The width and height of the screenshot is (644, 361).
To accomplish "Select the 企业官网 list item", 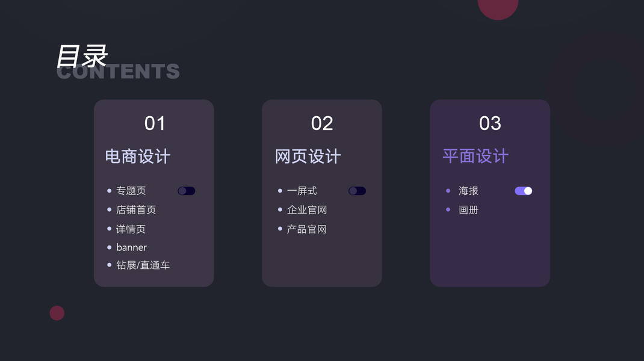I will coord(307,210).
